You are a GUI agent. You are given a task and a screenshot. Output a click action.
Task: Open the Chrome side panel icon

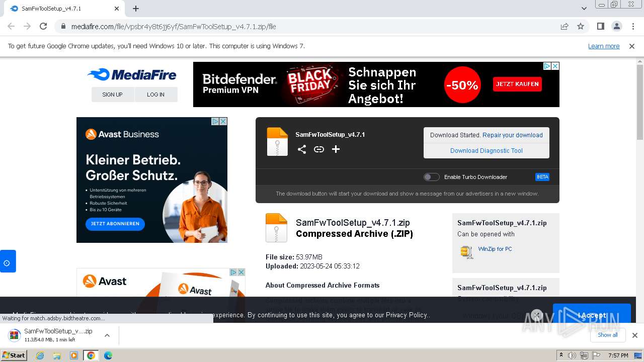pyautogui.click(x=600, y=26)
